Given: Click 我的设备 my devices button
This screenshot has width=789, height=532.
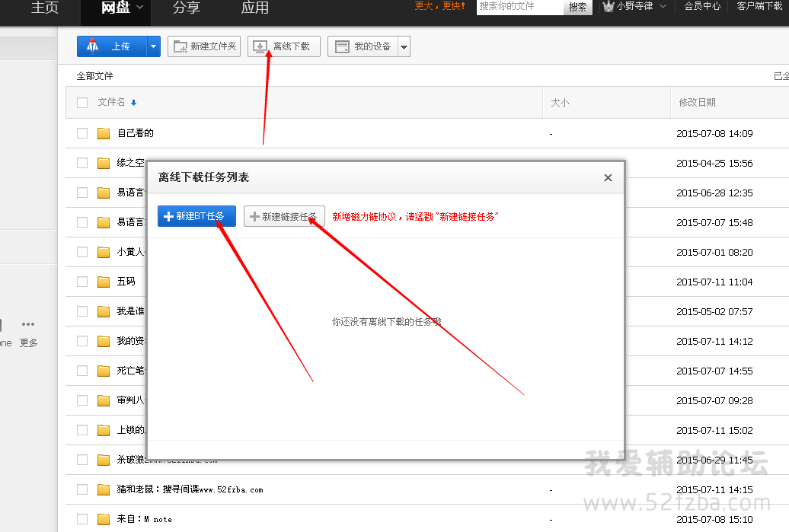Looking at the screenshot, I should (363, 46).
